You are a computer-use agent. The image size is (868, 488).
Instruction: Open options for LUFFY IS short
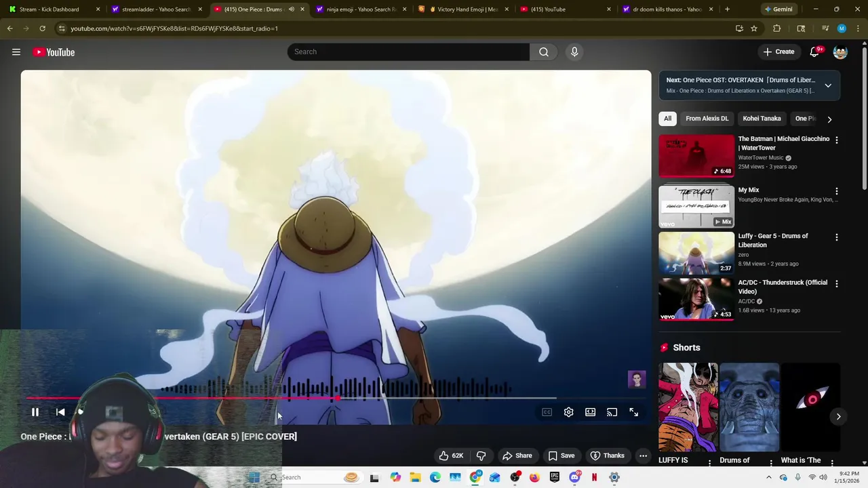(710, 463)
